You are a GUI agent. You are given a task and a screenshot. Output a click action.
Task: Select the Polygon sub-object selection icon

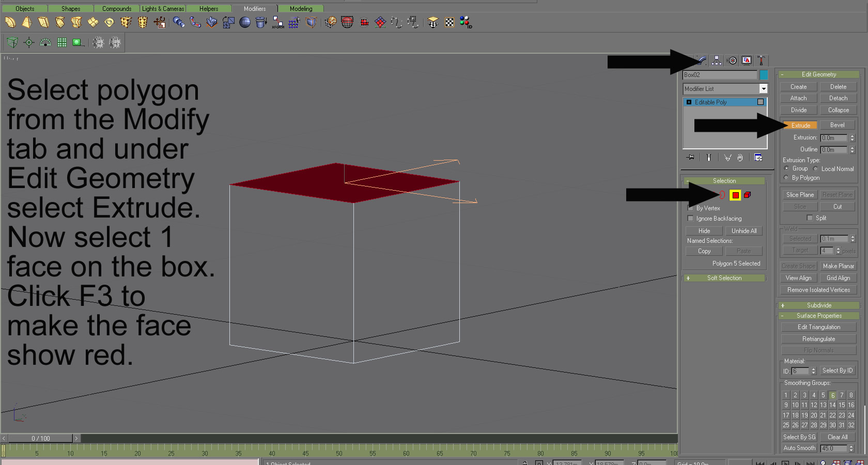[x=735, y=195]
